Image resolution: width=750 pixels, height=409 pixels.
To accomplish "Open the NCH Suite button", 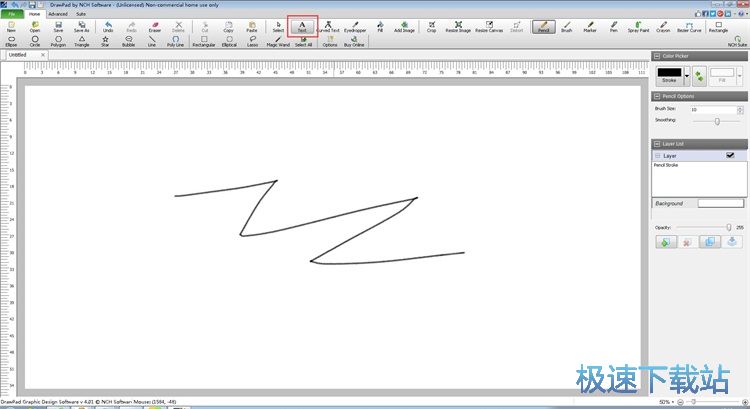I will click(x=737, y=40).
